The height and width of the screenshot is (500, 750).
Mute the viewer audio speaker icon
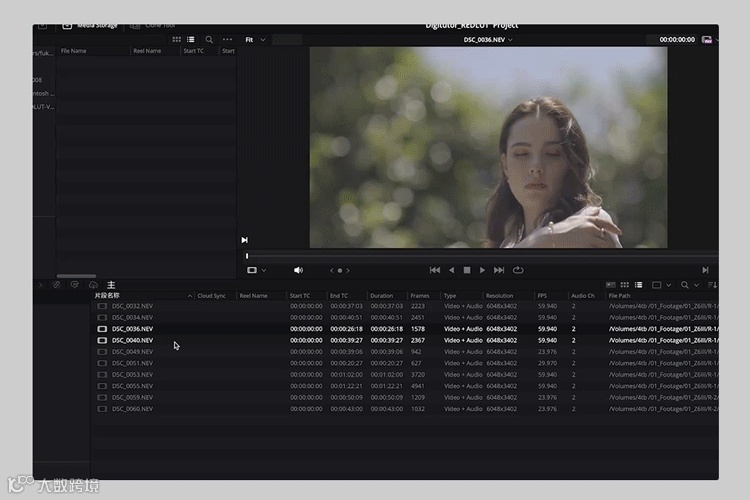298,270
